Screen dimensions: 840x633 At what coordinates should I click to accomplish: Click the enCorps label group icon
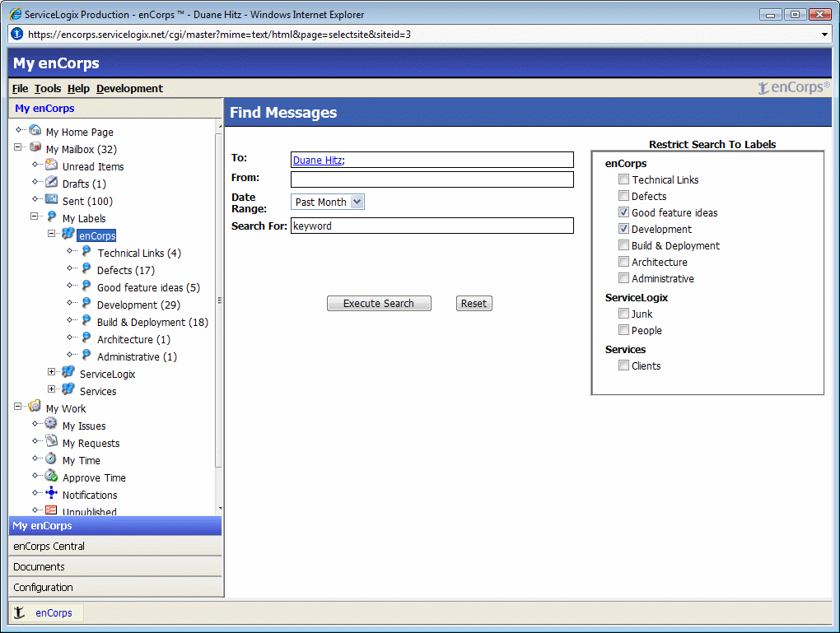coord(68,233)
